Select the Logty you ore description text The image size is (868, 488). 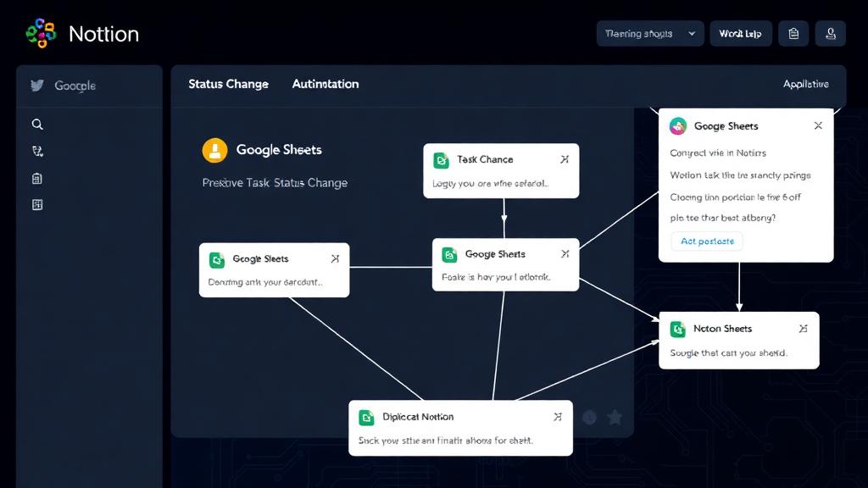(491, 184)
